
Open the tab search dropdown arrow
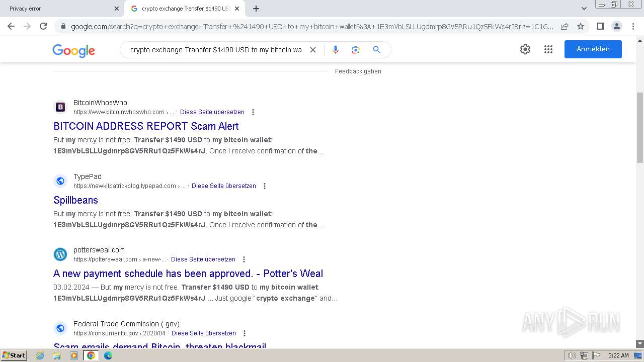point(584,9)
